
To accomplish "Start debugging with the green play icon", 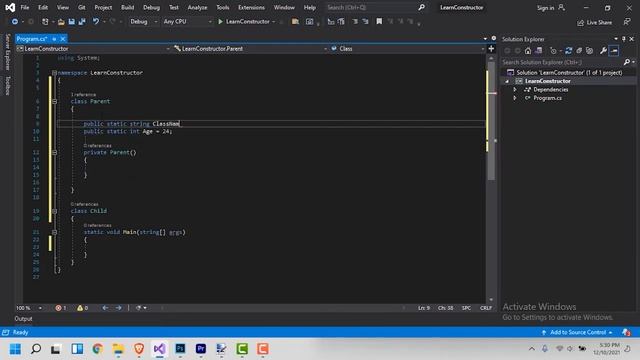I will pos(220,22).
